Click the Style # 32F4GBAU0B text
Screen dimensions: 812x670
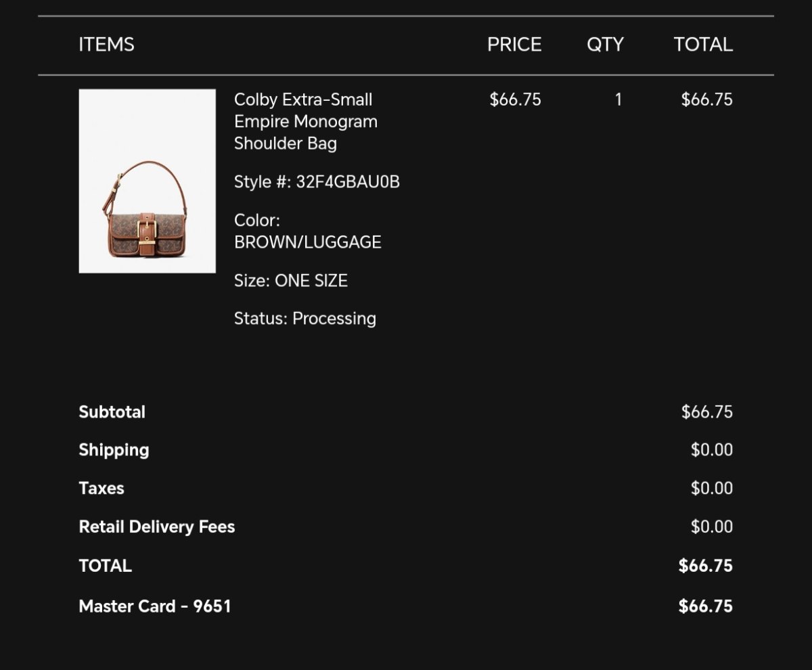pyautogui.click(x=317, y=182)
